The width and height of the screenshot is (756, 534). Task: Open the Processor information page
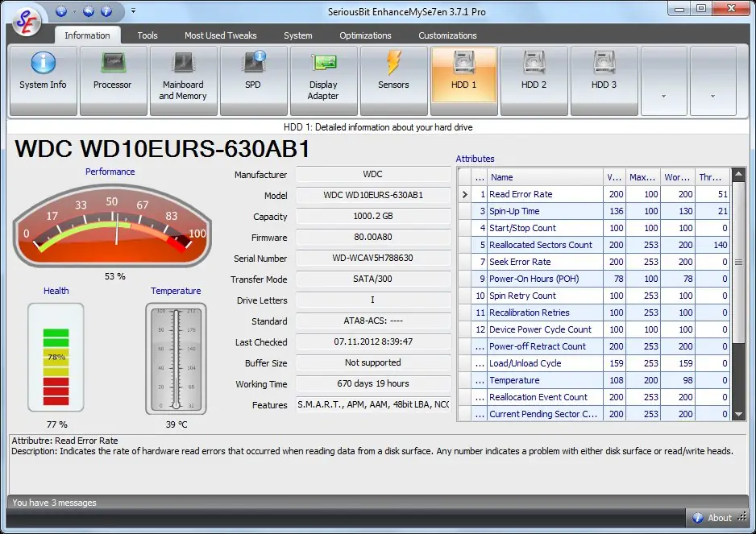[x=113, y=81]
